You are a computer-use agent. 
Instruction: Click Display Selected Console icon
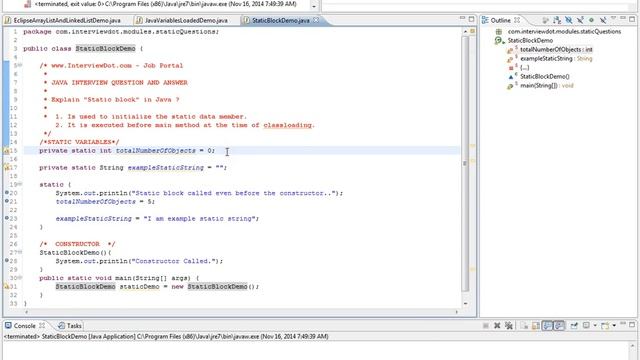[586, 325]
